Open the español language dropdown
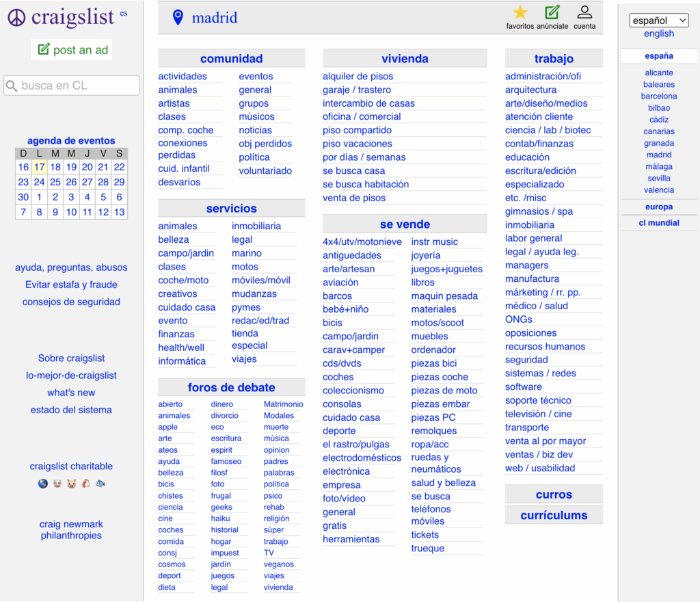This screenshot has height=602, width=700. coord(658,21)
